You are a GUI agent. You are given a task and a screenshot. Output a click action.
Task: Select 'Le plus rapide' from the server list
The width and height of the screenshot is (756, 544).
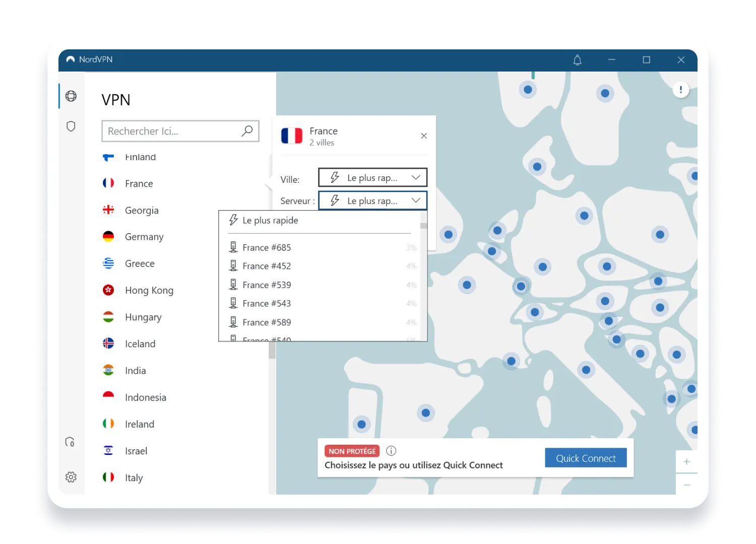271,220
